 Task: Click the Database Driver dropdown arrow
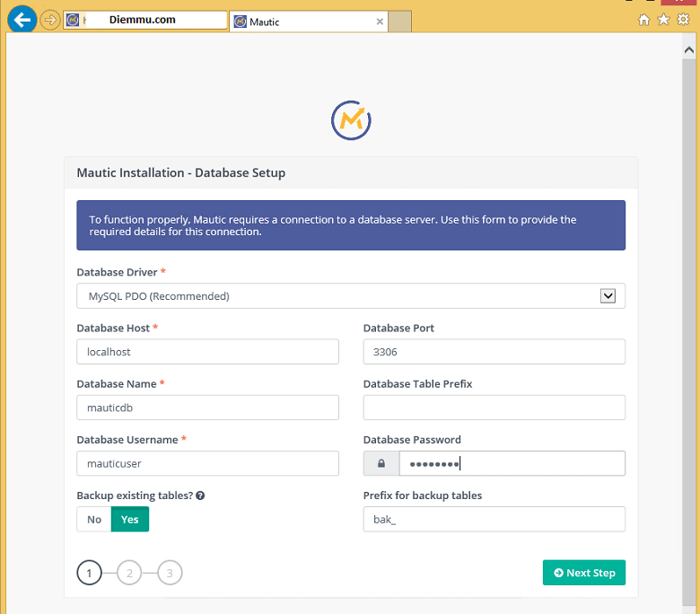[x=608, y=295]
